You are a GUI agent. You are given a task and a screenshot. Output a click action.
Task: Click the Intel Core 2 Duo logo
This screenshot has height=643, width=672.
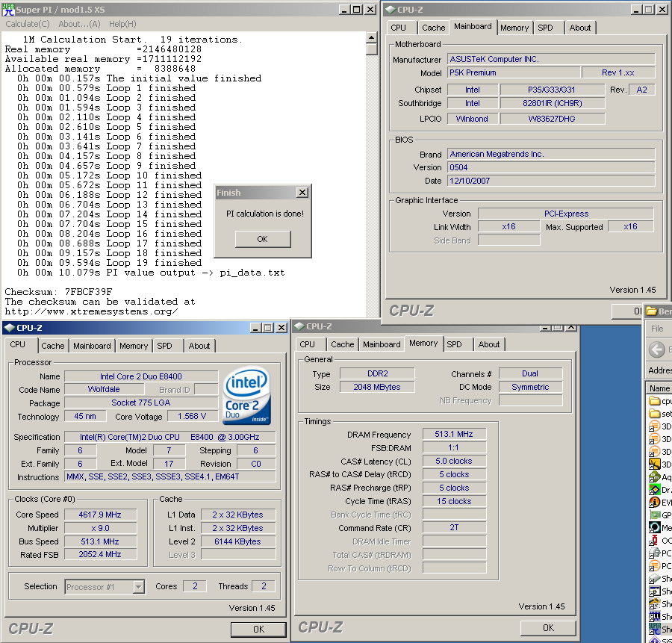click(x=247, y=396)
